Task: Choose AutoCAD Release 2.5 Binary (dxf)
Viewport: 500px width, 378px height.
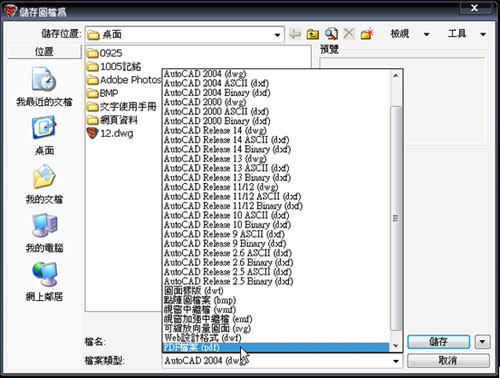Action: (276, 281)
